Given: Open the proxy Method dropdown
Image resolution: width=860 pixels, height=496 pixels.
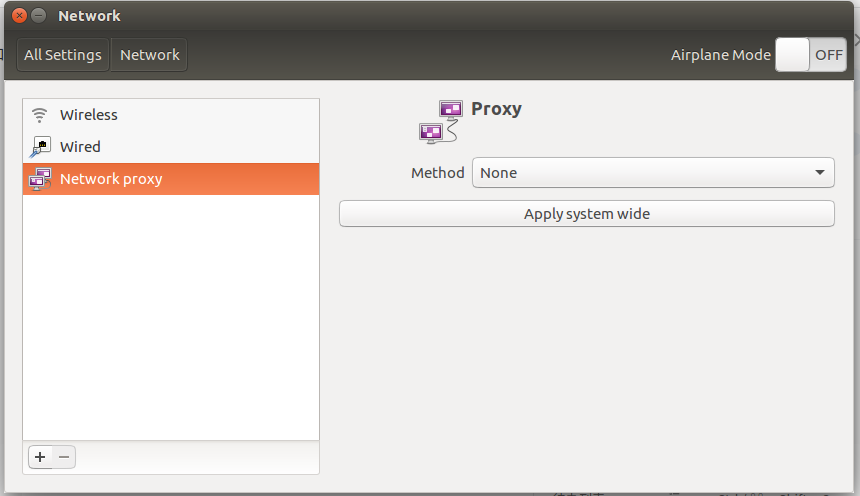Looking at the screenshot, I should [x=653, y=173].
